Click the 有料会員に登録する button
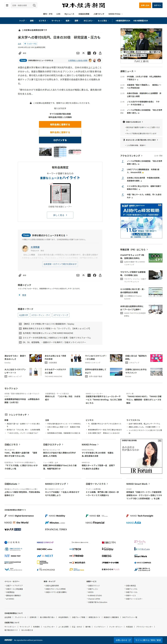This screenshot has width=167, height=644. click(60, 124)
